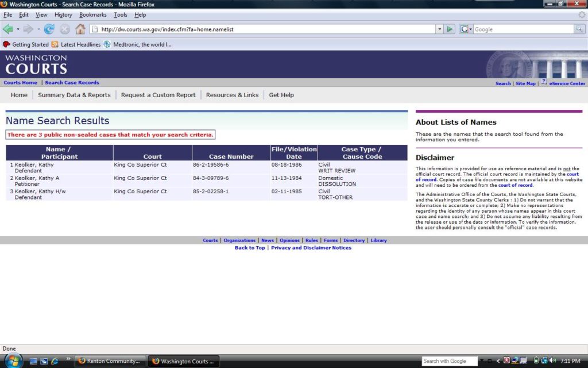Expand the address bar URL history dropdown

[x=439, y=29]
